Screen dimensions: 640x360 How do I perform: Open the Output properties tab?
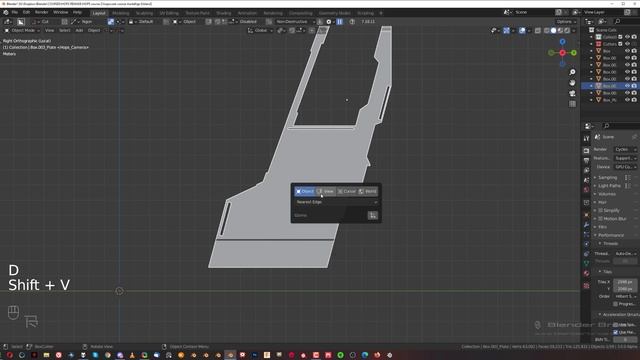[x=586, y=160]
